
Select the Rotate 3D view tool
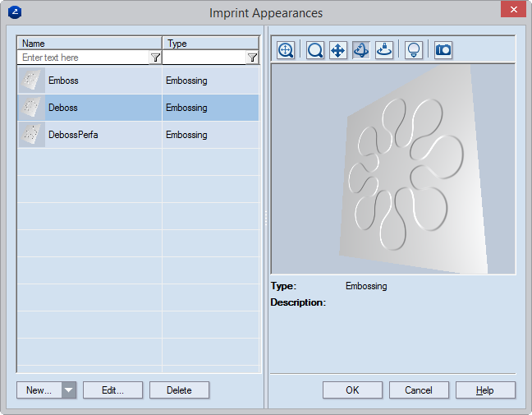360,50
